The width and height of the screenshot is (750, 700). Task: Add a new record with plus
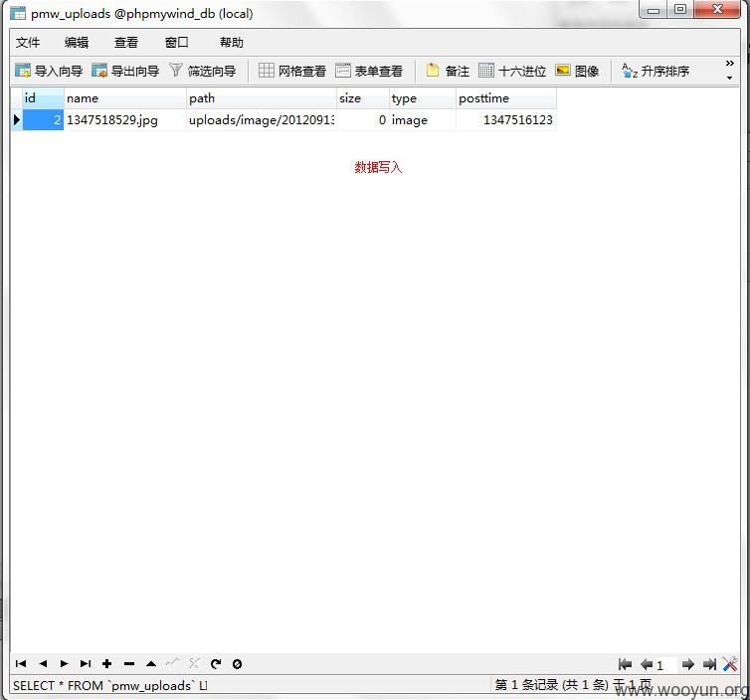point(107,663)
